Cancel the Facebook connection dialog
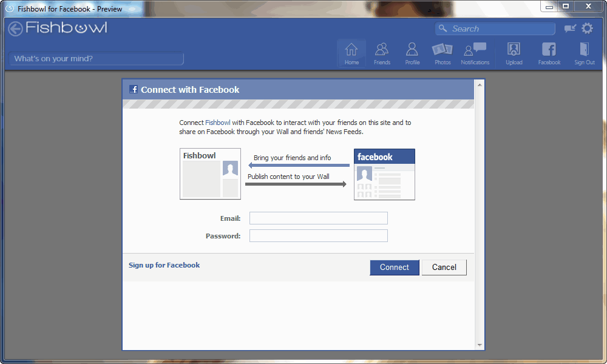The height and width of the screenshot is (364, 607). point(444,268)
